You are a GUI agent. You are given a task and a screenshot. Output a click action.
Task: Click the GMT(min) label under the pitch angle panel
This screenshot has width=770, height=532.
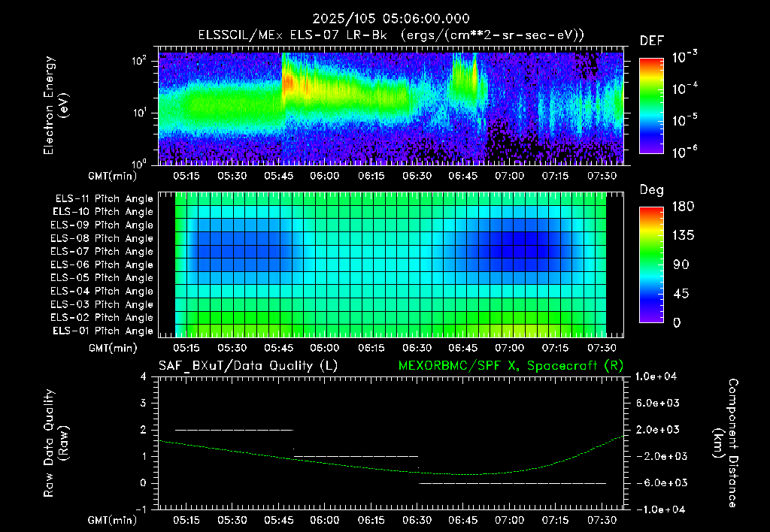[113, 348]
